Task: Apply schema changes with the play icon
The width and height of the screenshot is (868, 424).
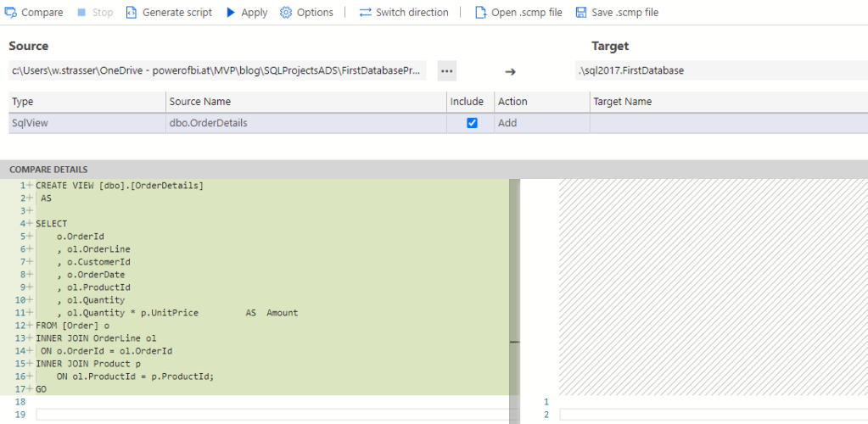Action: [x=231, y=13]
